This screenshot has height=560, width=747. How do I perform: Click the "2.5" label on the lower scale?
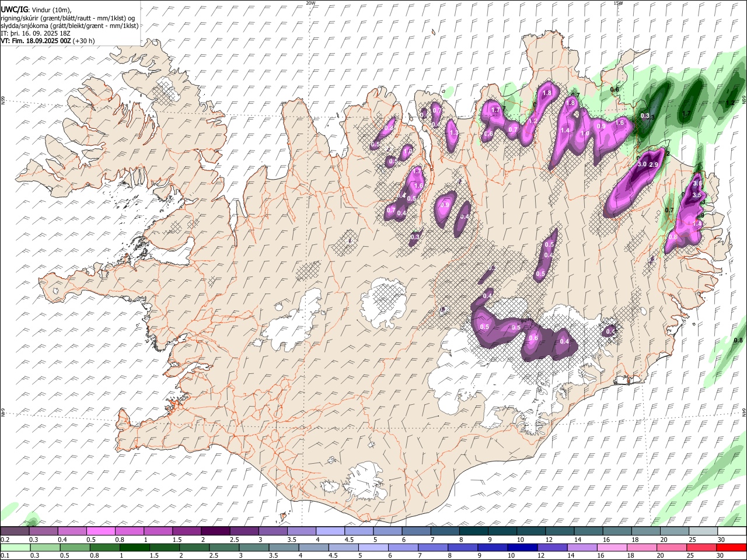click(214, 555)
